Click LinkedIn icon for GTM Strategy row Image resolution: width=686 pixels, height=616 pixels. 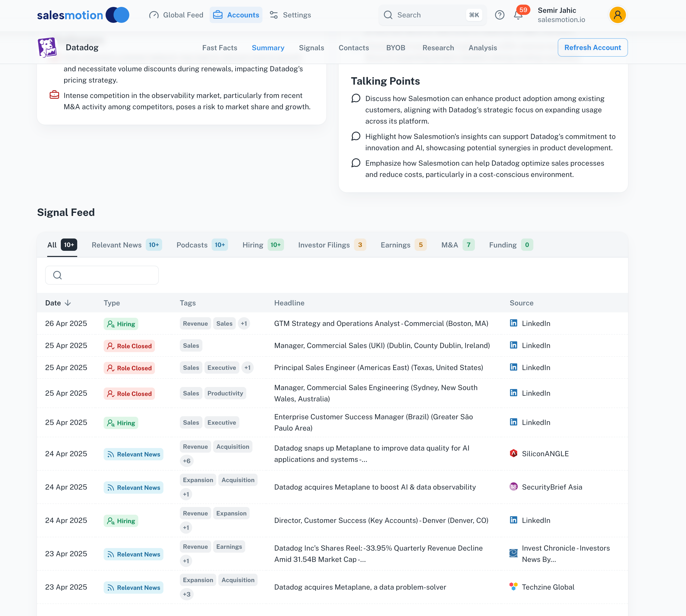point(513,323)
